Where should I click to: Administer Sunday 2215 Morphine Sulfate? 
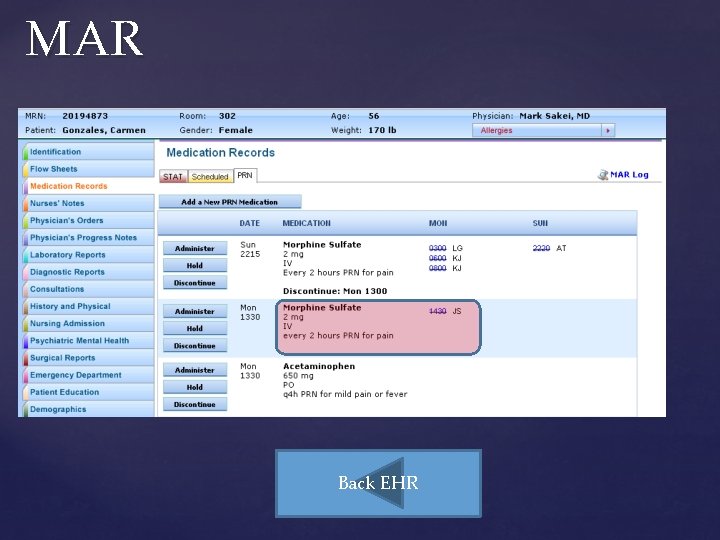(195, 248)
